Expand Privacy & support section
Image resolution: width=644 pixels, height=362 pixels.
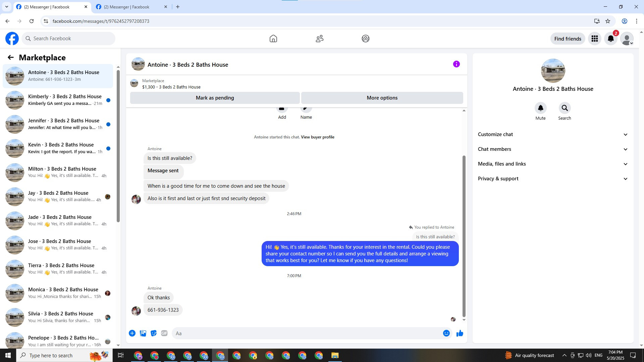point(552,179)
